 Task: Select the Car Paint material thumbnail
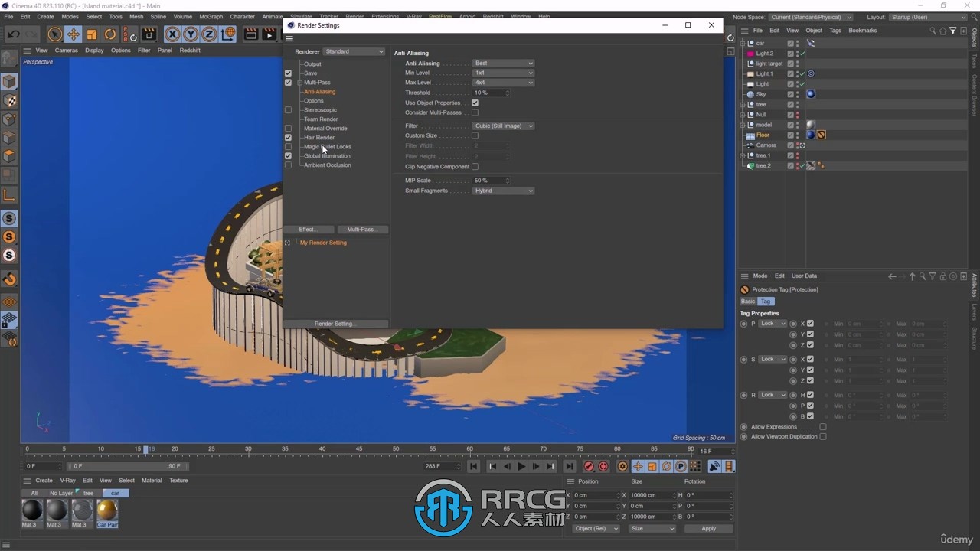[x=107, y=510]
